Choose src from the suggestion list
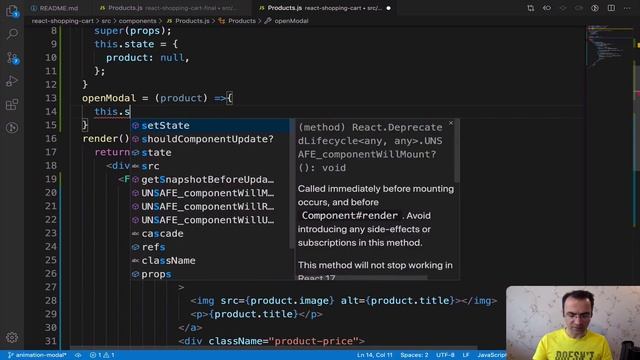The width and height of the screenshot is (640, 360). 210,166
